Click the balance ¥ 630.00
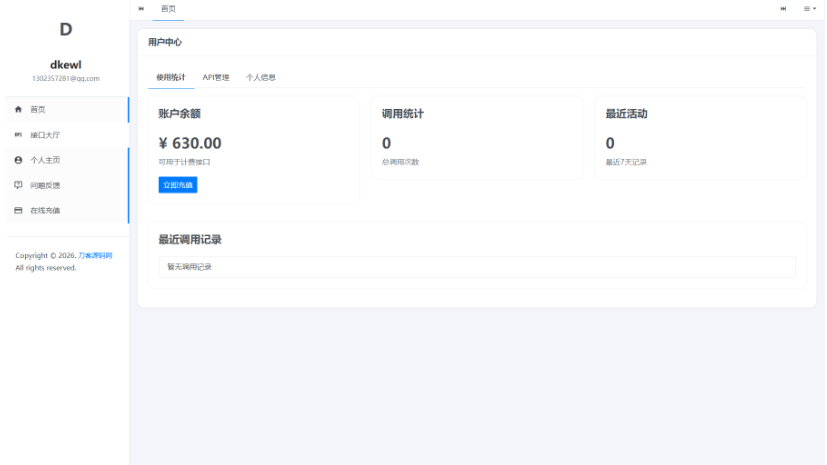 (x=190, y=143)
